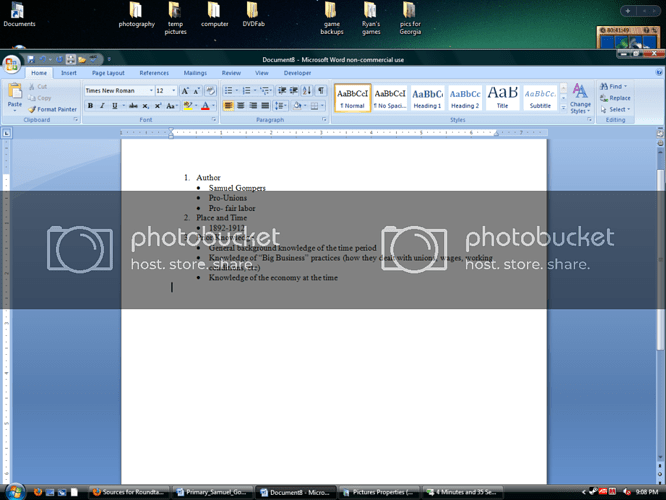Expand the Paragraph dialog launcher
This screenshot has width=666, height=500.
click(x=324, y=120)
